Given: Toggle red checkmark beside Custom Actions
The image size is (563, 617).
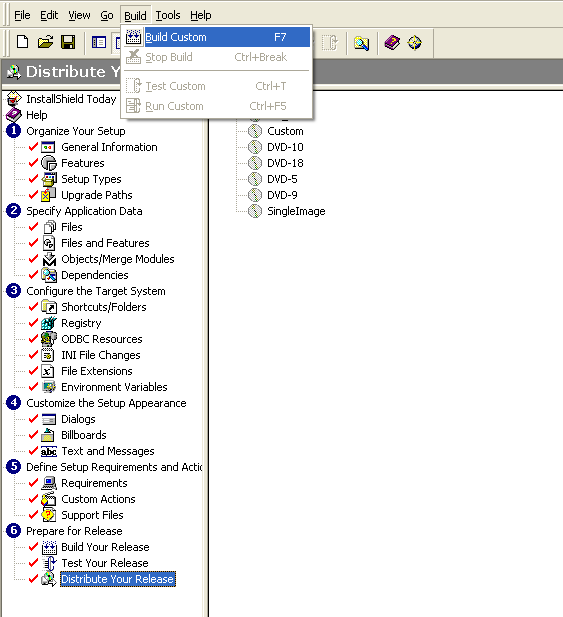Looking at the screenshot, I should pos(33,499).
